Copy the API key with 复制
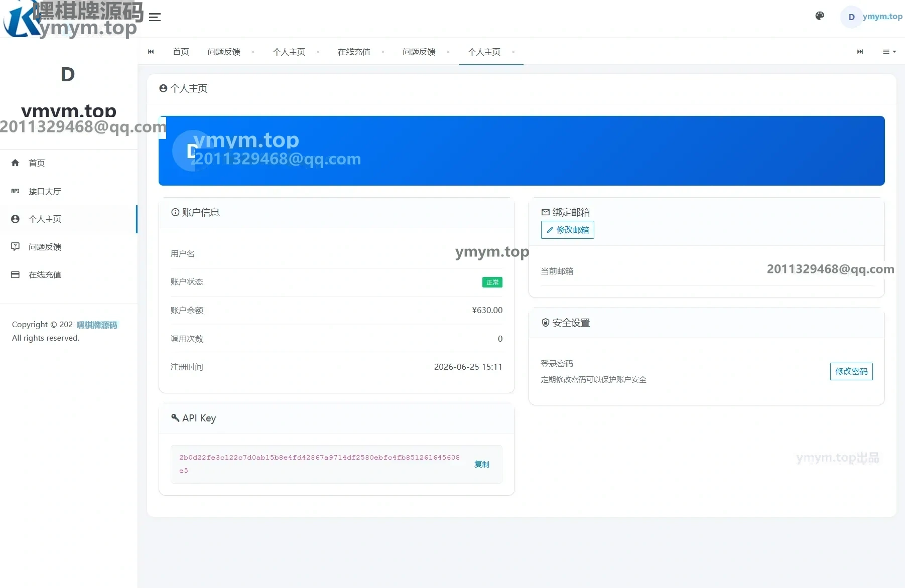Viewport: 905px width, 588px height. [482, 464]
